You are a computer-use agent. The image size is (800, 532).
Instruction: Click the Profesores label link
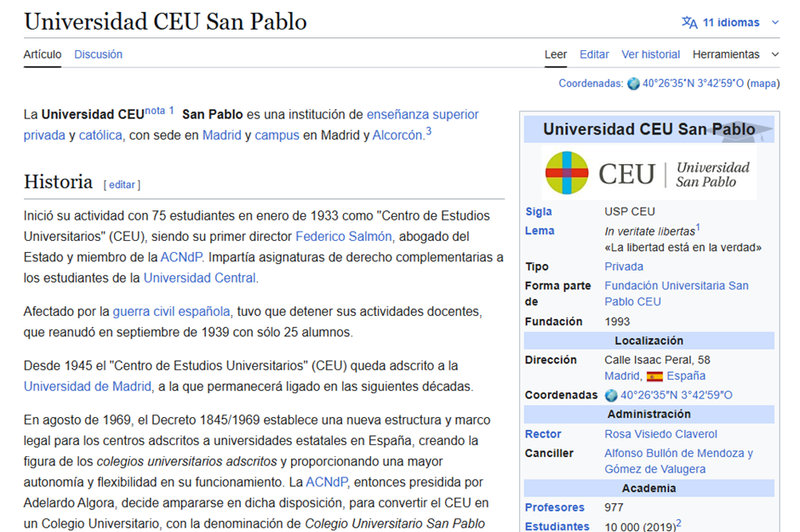(x=555, y=507)
